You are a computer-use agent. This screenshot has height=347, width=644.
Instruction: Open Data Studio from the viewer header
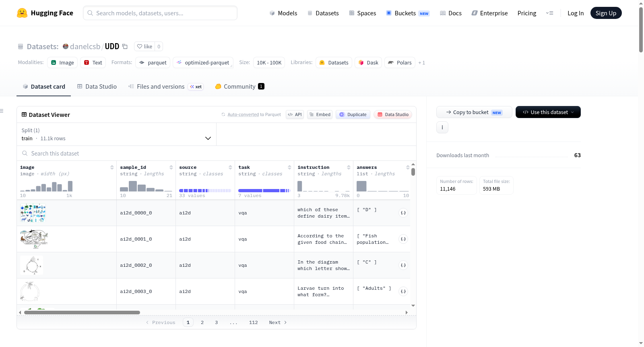click(x=393, y=114)
